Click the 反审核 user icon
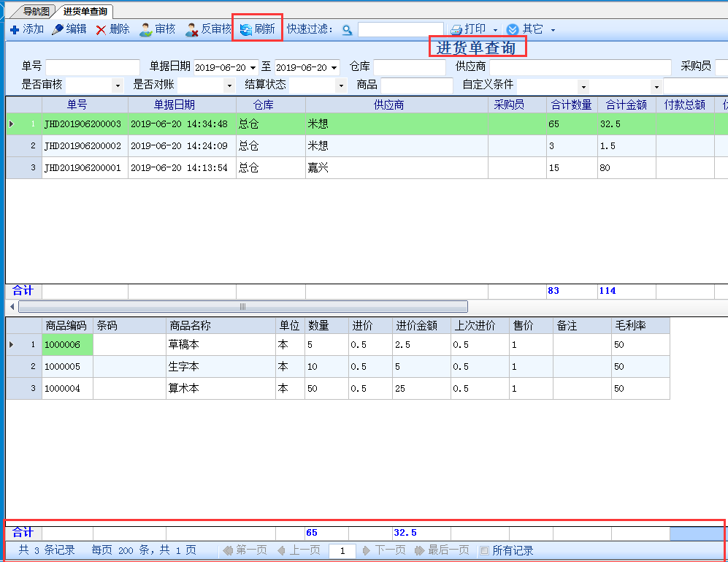Viewport: 728px width, 562px height. coord(191,30)
